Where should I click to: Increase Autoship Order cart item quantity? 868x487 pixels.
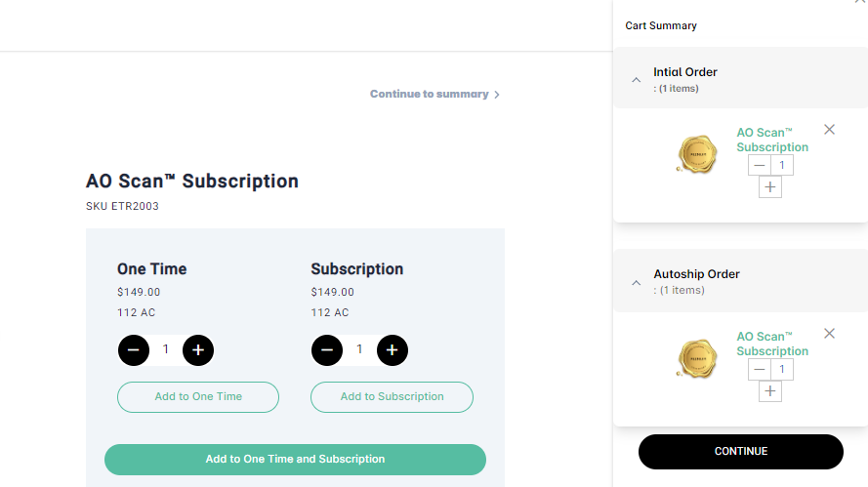coord(770,391)
